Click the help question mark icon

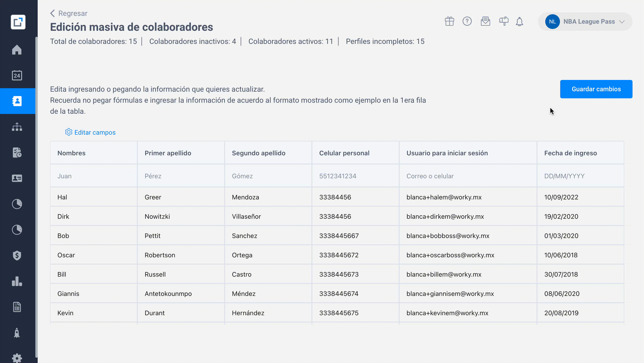pos(468,21)
